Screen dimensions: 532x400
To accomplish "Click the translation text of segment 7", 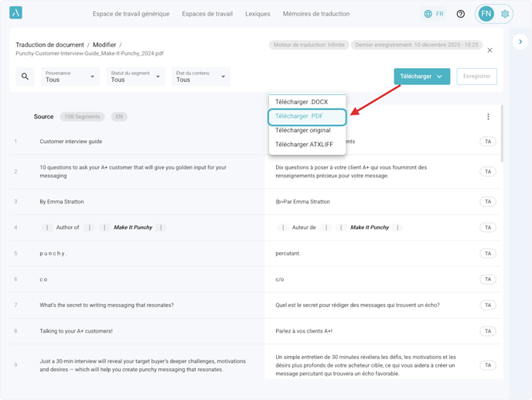I will [x=357, y=305].
